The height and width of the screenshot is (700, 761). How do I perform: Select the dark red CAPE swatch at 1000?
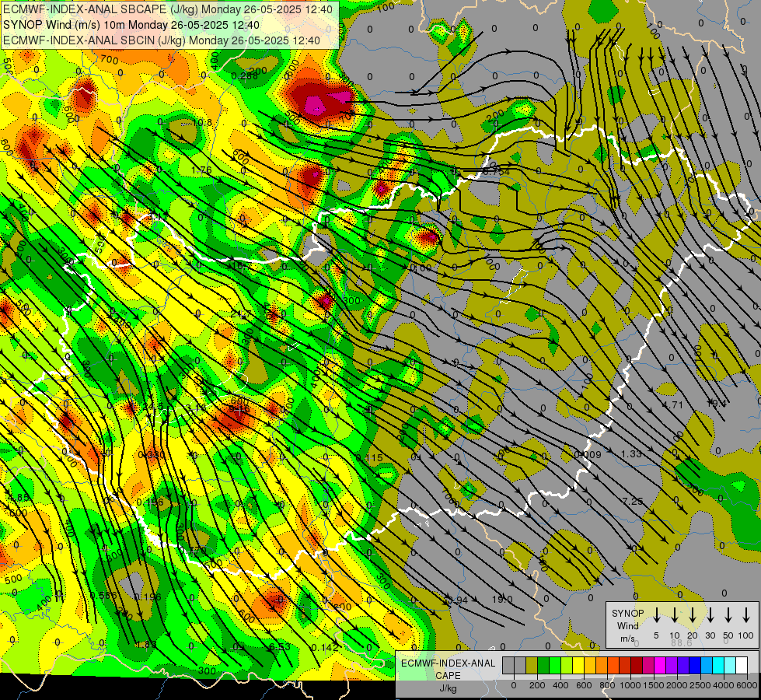click(637, 665)
